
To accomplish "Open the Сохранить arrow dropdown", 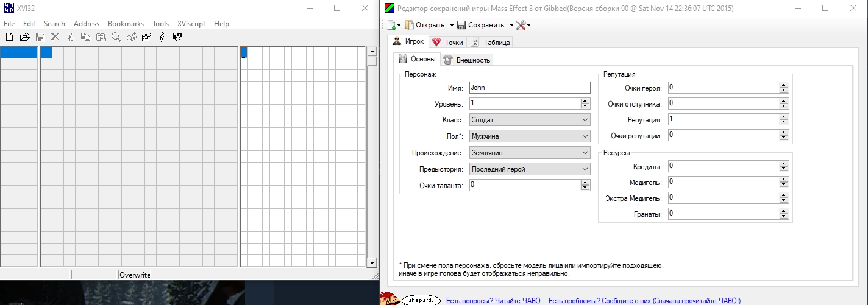I will pos(511,25).
